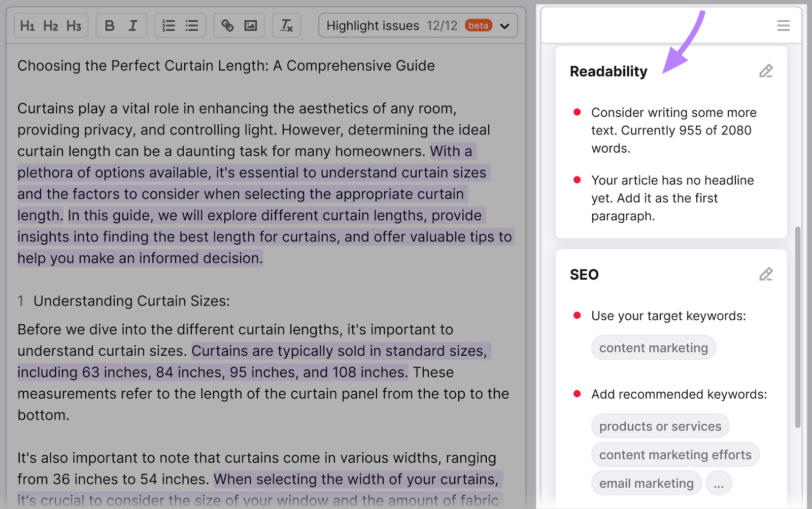812x509 pixels.
Task: Apply Heading 3 formatting
Action: (x=74, y=26)
